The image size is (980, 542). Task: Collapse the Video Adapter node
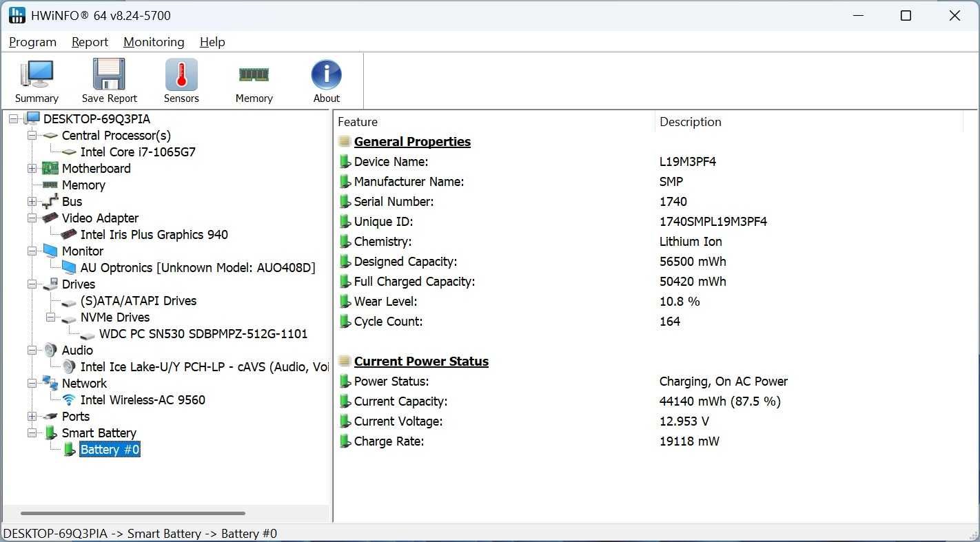coord(32,218)
